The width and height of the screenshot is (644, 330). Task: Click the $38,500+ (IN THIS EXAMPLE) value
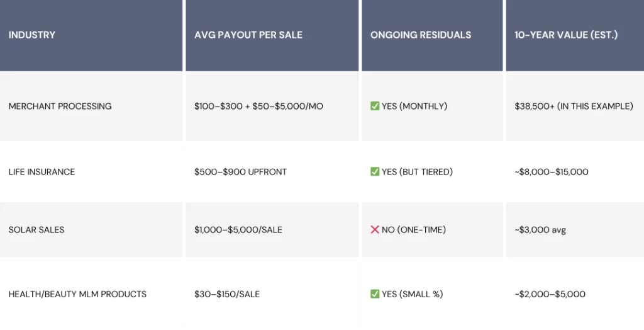574,106
